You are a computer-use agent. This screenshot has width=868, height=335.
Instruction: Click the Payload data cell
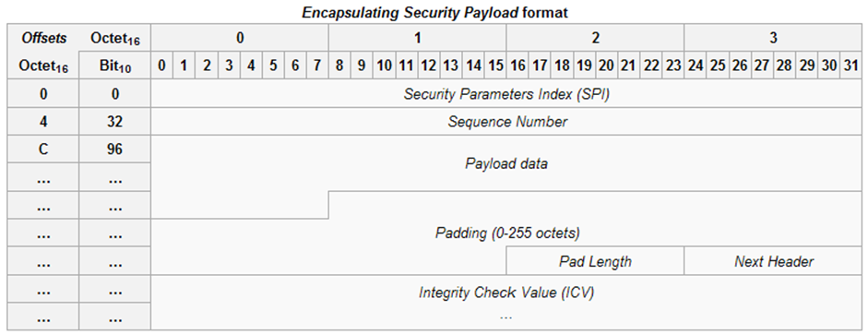[506, 163]
